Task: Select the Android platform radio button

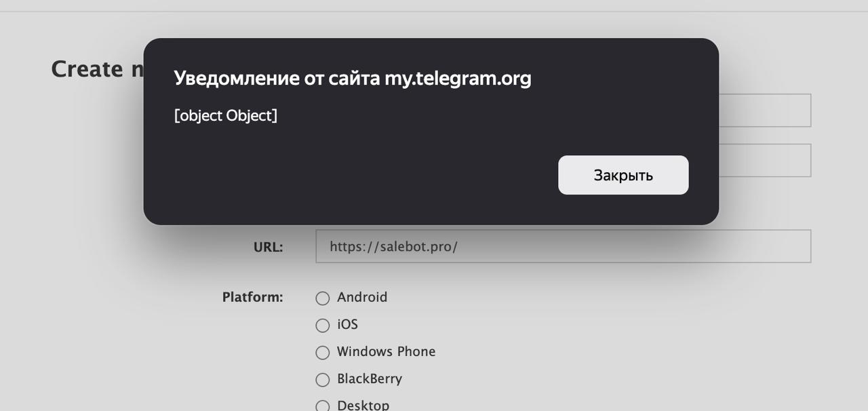Action: tap(323, 298)
